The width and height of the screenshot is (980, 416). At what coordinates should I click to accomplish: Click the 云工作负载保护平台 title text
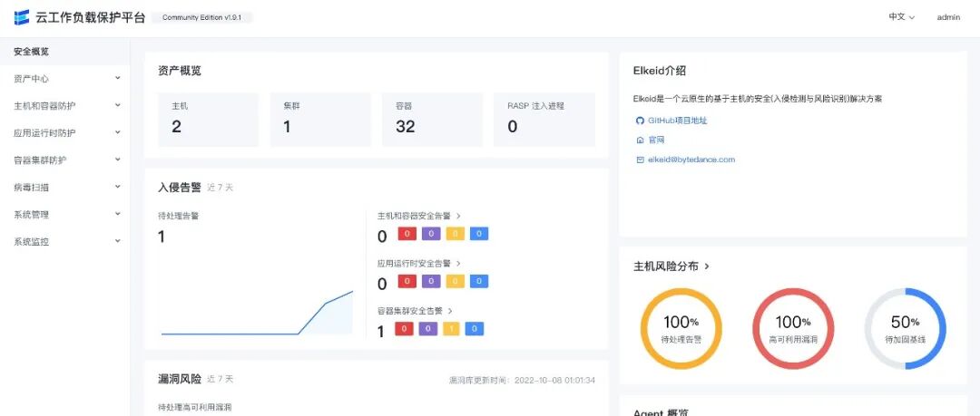pos(91,17)
